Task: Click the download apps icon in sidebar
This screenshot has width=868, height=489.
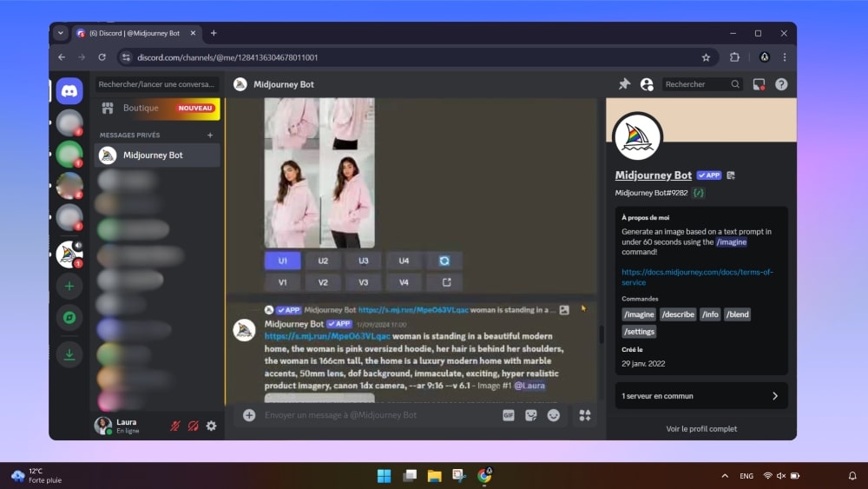Action: coord(69,354)
